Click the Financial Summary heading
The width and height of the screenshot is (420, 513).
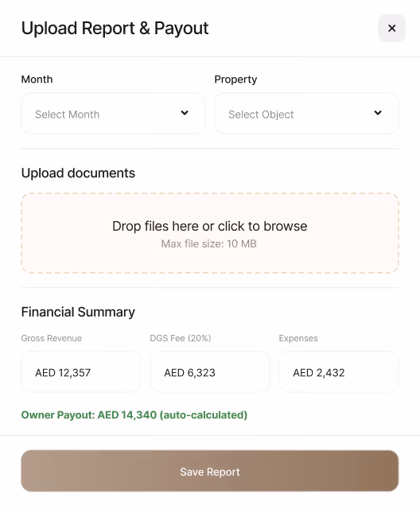(x=78, y=312)
